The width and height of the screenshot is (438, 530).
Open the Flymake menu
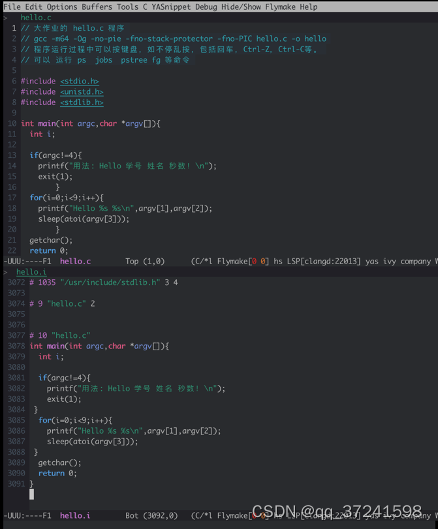[280, 7]
